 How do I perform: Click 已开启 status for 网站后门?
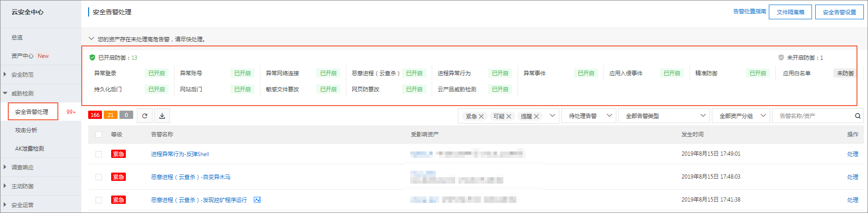(242, 89)
